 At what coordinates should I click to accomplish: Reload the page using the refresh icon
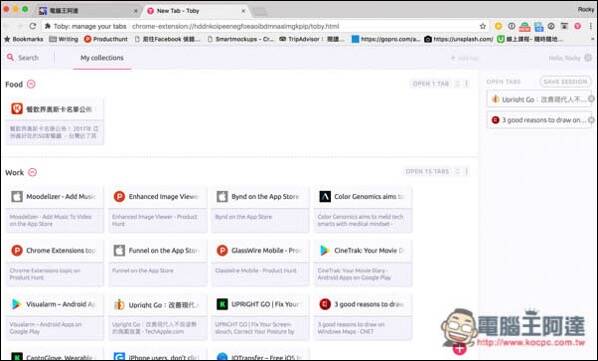point(33,26)
